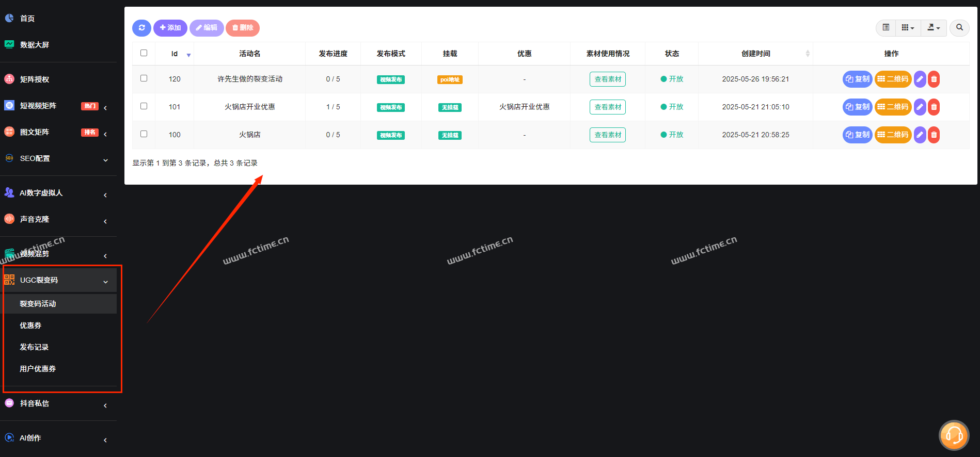Click the 声音克隆 waveform icon
The image size is (980, 457).
pos(9,219)
